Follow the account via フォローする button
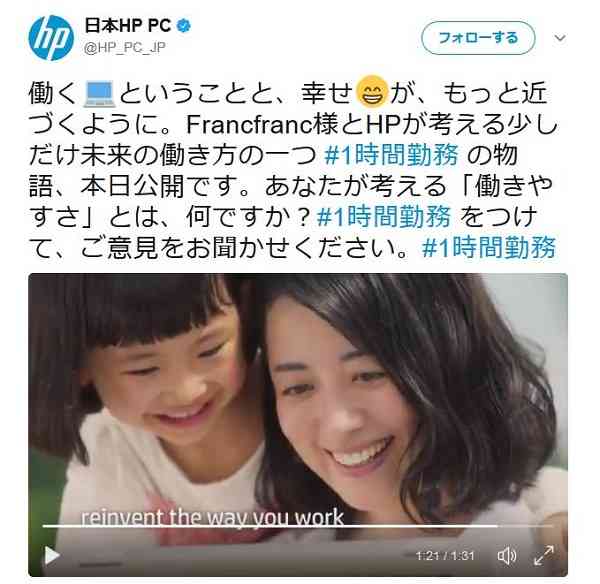 point(478,38)
